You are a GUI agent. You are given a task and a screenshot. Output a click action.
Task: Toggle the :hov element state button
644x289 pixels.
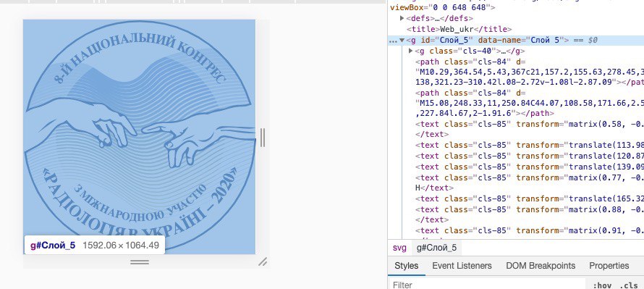602,285
